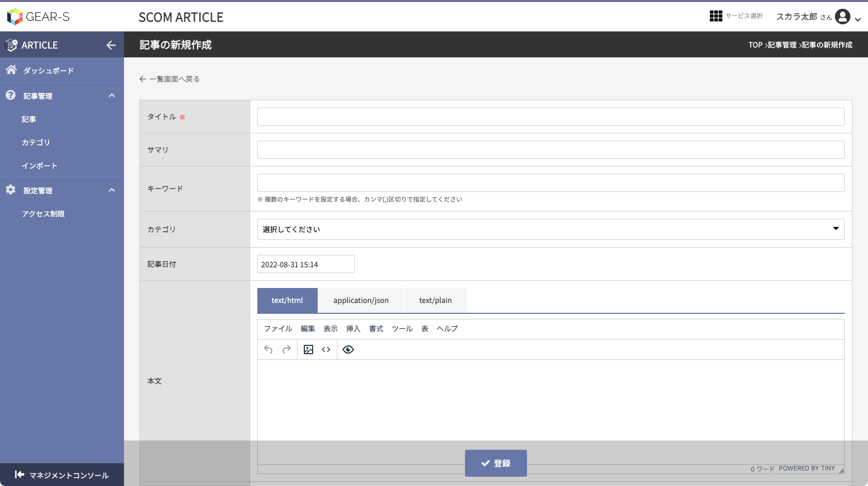
Task: Focus the キーワード input field
Action: [551, 183]
